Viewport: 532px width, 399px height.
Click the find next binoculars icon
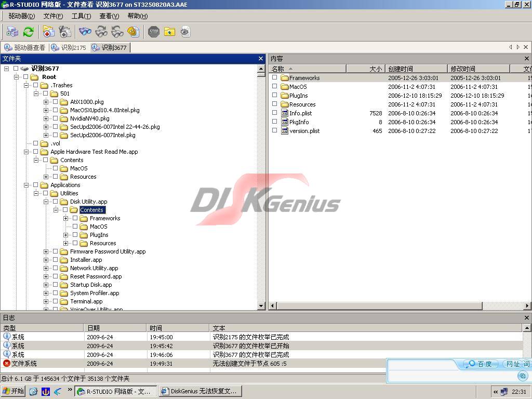click(x=101, y=32)
